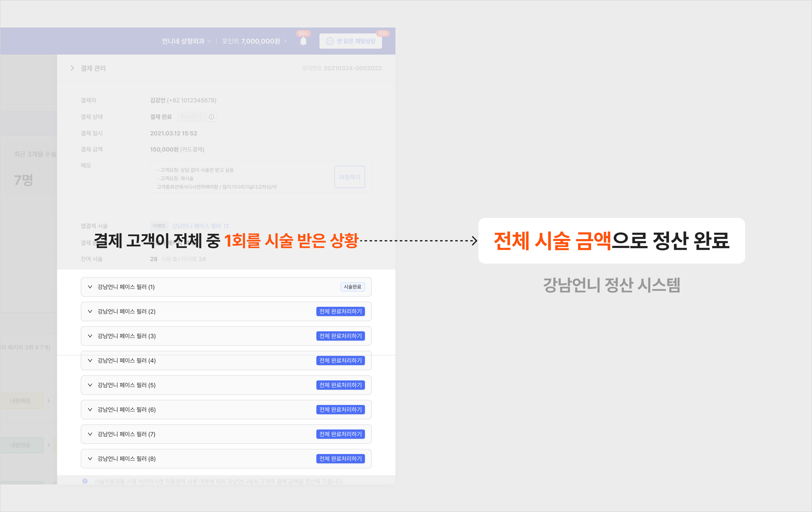Click the external link icon after 강남언니 페이스 필러
Viewport: 812px width, 512px height.
(226, 226)
